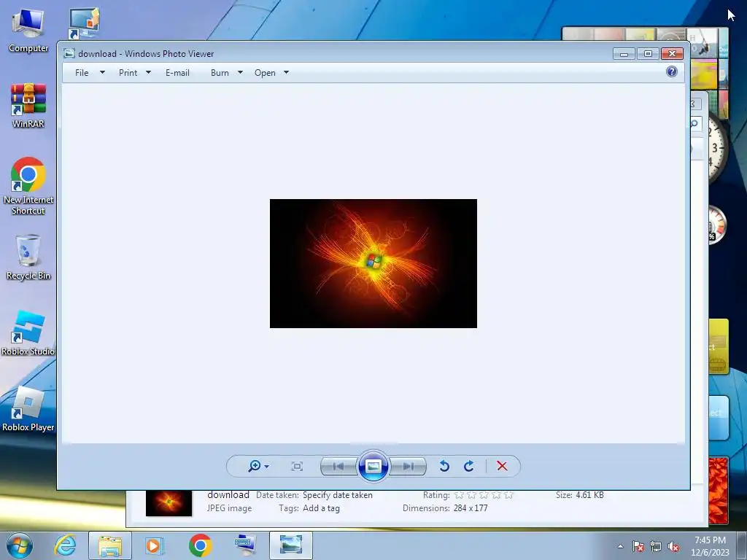Expand the Print dropdown arrow
The image size is (747, 560).
148,72
